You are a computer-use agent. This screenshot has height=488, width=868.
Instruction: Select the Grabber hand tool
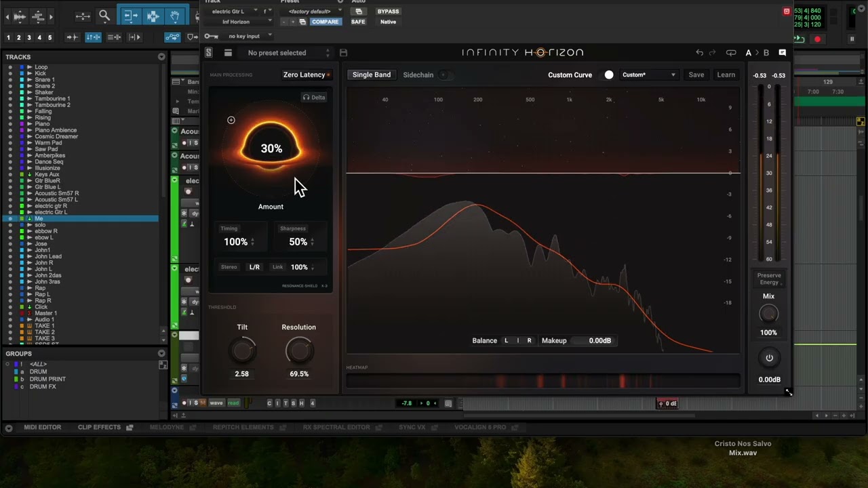pyautogui.click(x=175, y=16)
